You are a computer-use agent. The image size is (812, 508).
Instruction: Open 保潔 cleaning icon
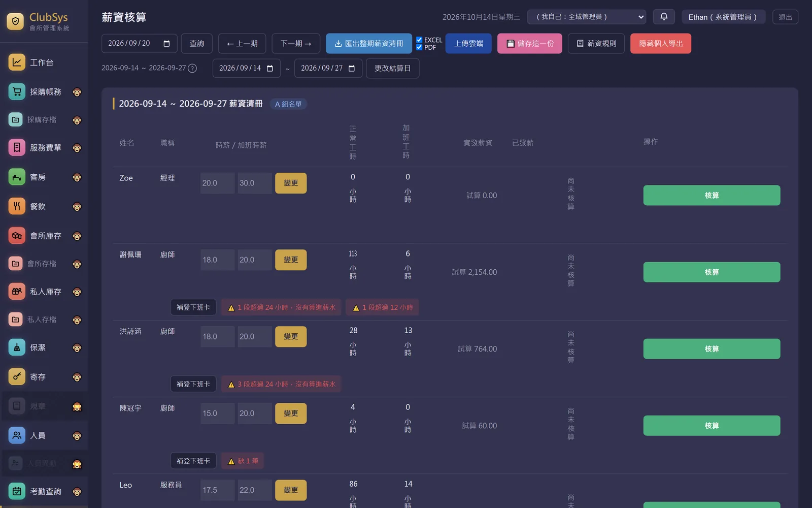click(17, 347)
